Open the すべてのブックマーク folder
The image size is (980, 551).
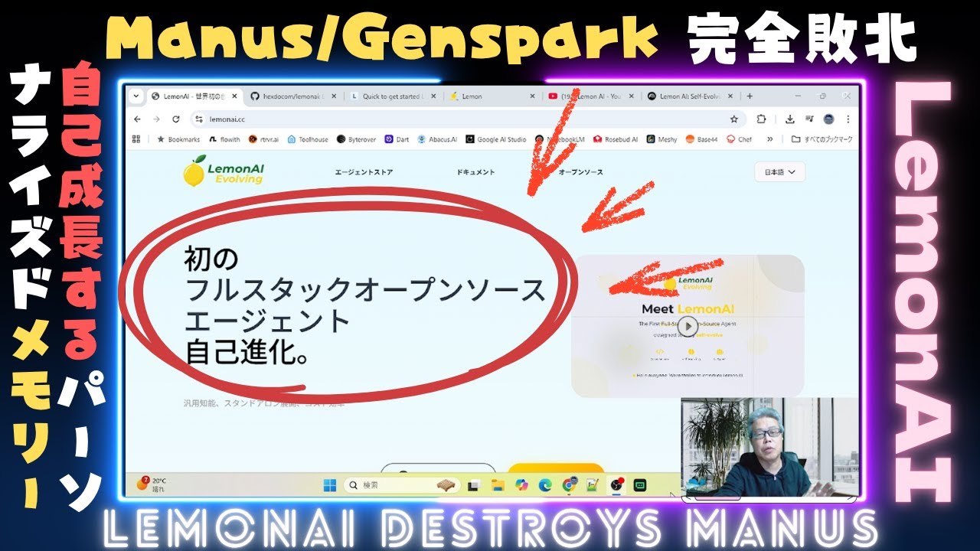[822, 139]
